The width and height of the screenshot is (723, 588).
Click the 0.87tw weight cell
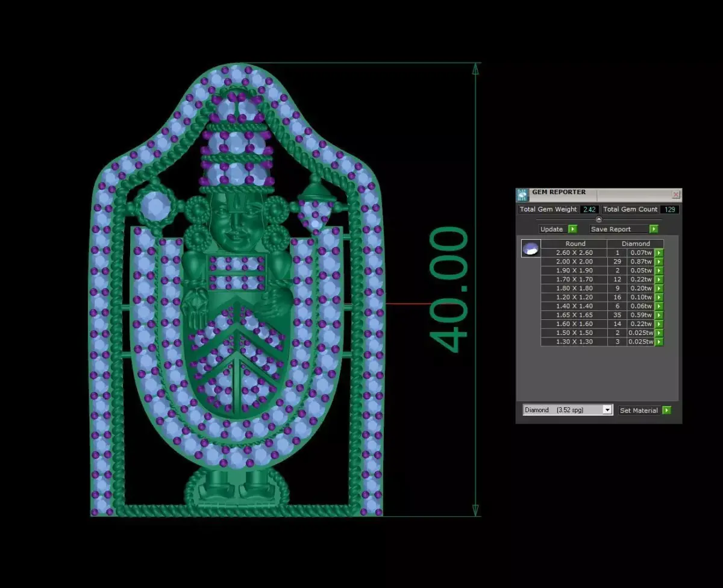(x=641, y=261)
